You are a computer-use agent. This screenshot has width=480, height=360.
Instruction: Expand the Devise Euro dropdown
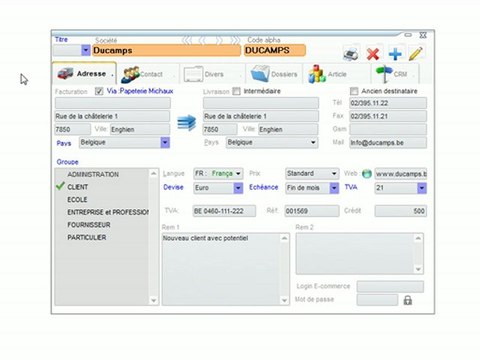coord(238,188)
